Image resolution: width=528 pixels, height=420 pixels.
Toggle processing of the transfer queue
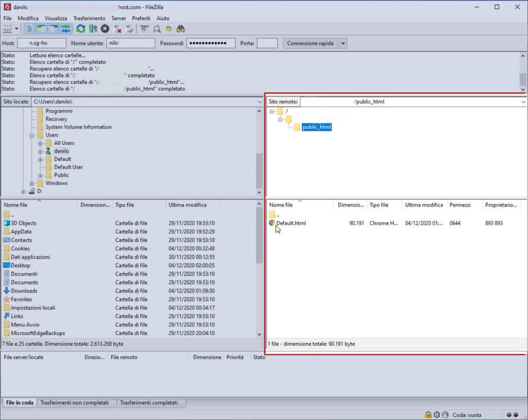pos(93,29)
